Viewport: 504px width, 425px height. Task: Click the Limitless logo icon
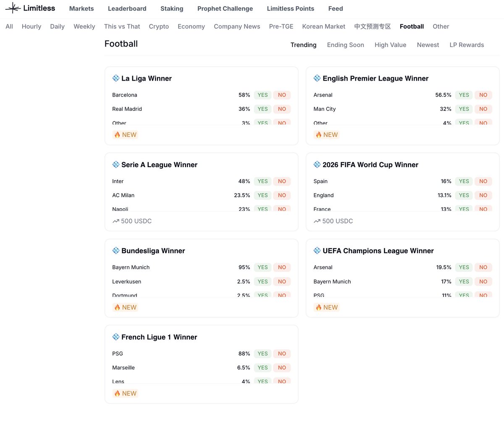13,8
